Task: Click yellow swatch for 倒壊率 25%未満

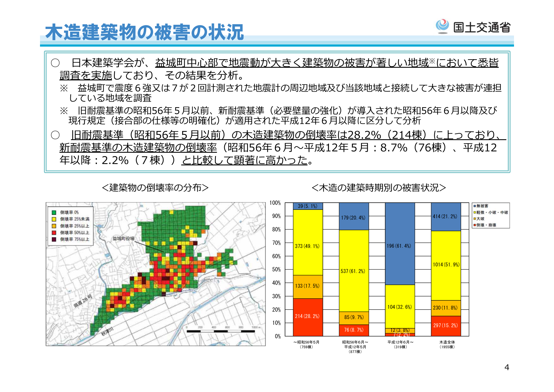Action: pyautogui.click(x=54, y=219)
